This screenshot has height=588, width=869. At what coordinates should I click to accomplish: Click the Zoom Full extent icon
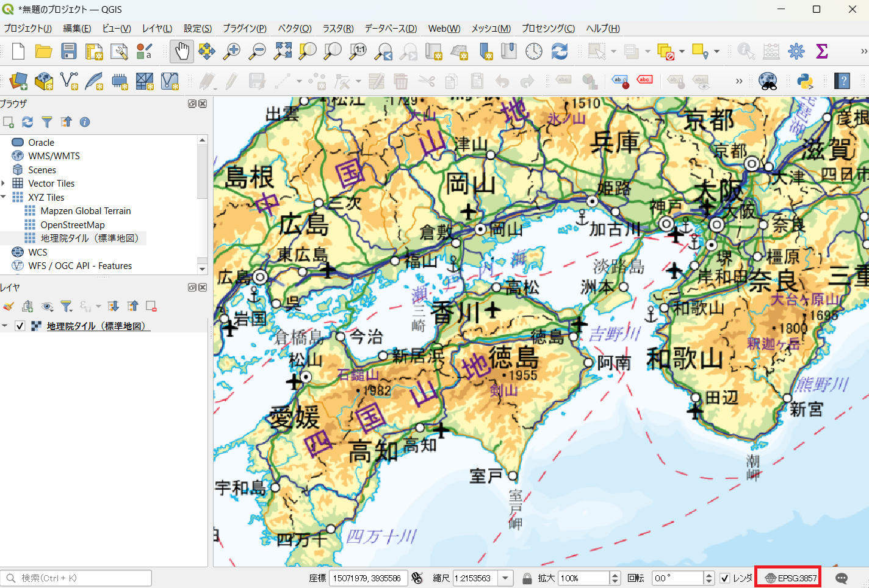[x=283, y=51]
